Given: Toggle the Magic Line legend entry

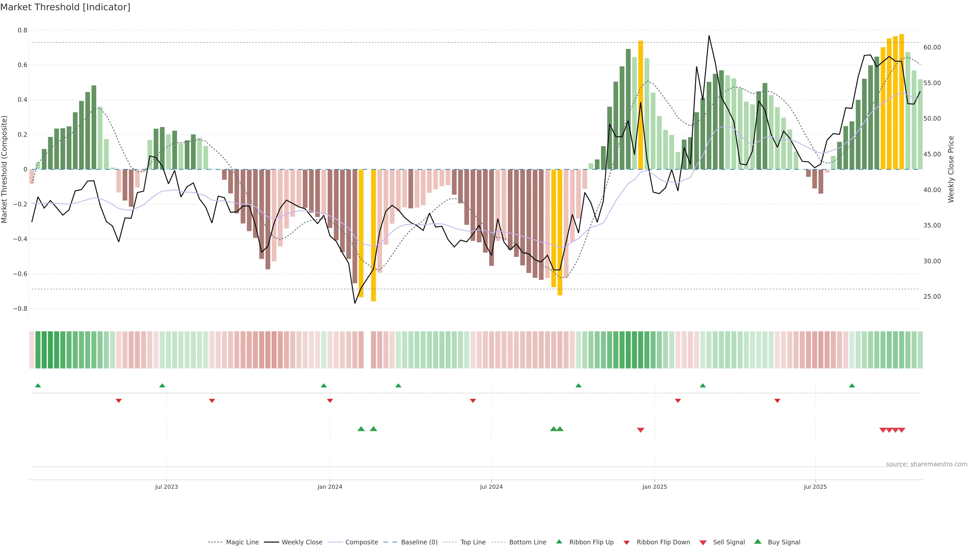Looking at the screenshot, I should (242, 542).
